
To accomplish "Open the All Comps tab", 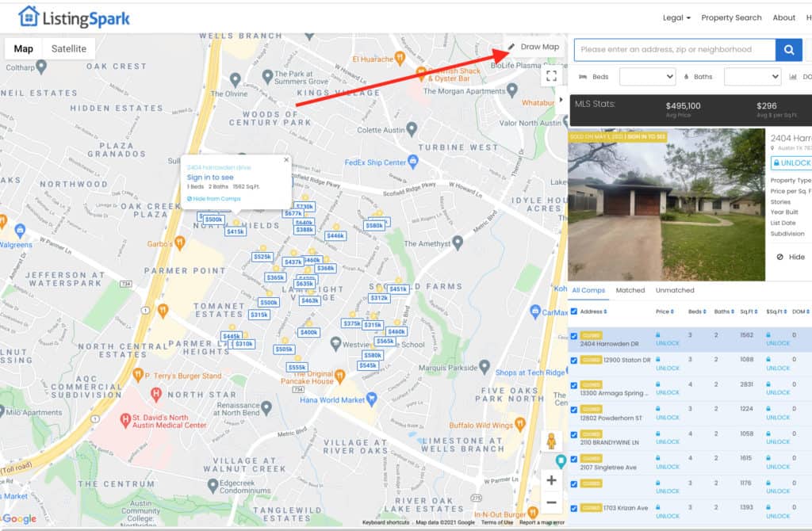I will pos(588,290).
